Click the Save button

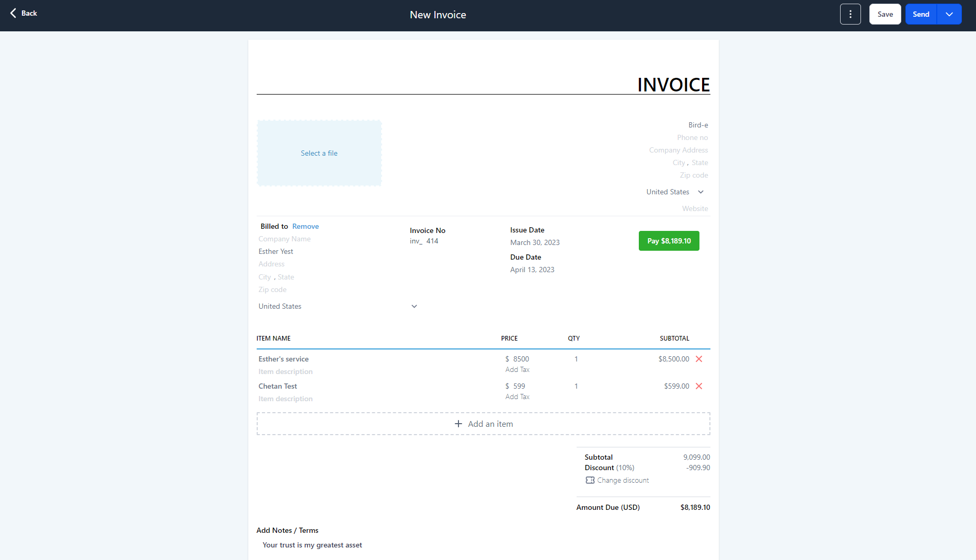pos(885,14)
